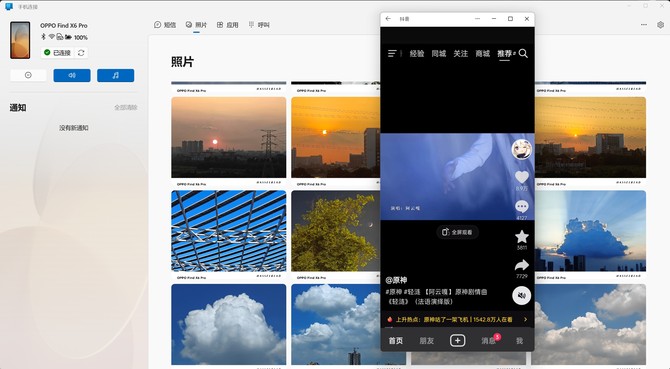Open the clouds photo beside Douyin's mute button
The height and width of the screenshot is (369, 670).
point(590,324)
